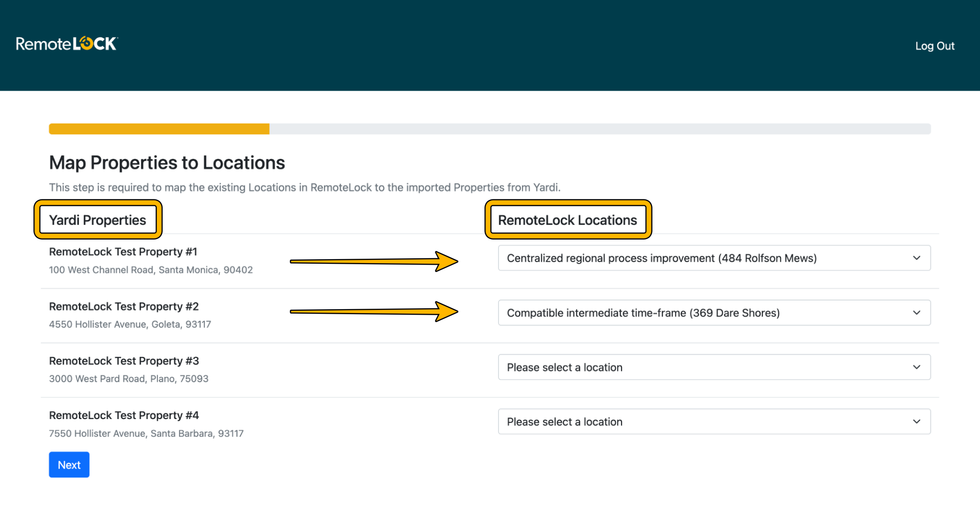Click the Yardi Properties column header
Screen dimensions: 980x520
[x=97, y=220]
